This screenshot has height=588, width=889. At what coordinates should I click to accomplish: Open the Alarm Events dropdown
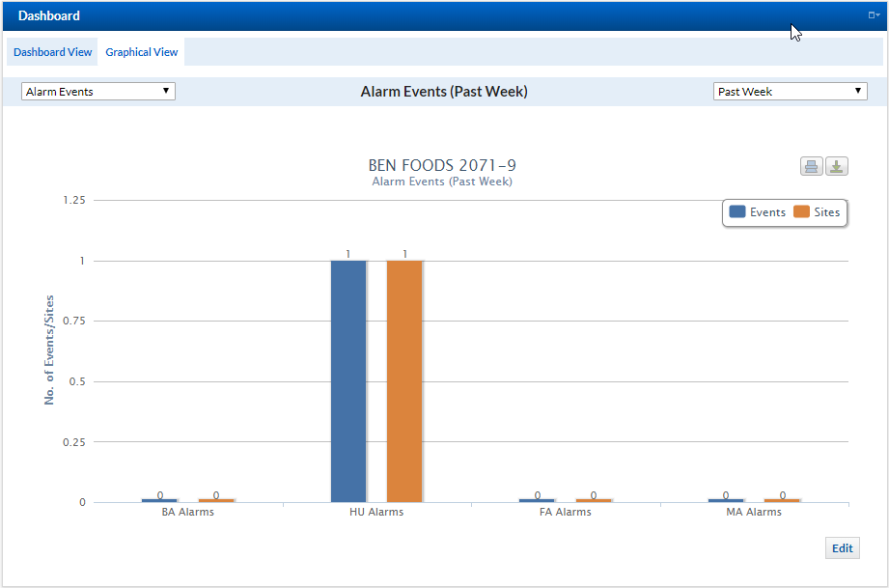point(98,92)
